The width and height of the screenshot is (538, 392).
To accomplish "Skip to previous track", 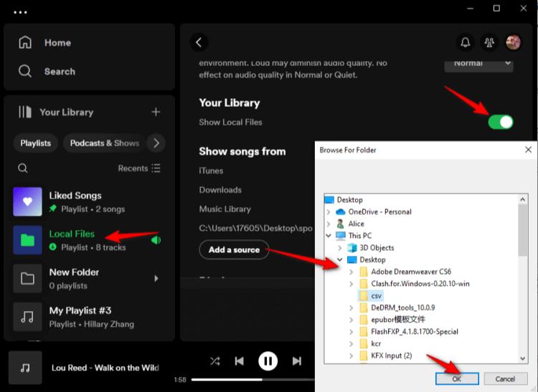I will coord(239,361).
